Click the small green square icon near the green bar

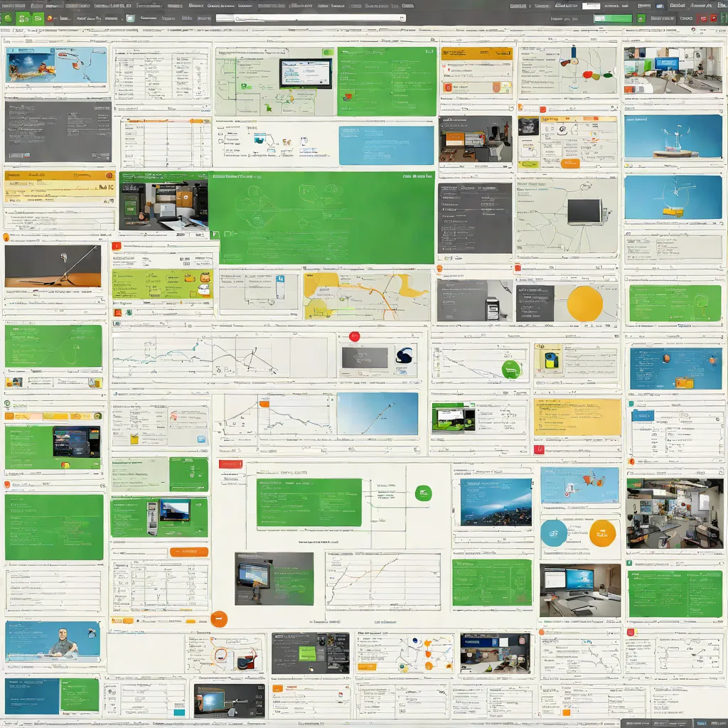coord(641,18)
